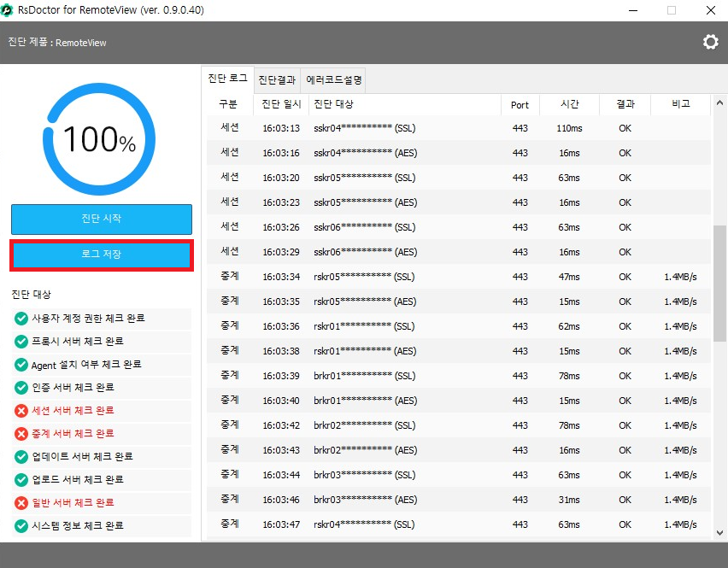Switch to the 진단 로그 tab
728x568 pixels.
(x=227, y=79)
